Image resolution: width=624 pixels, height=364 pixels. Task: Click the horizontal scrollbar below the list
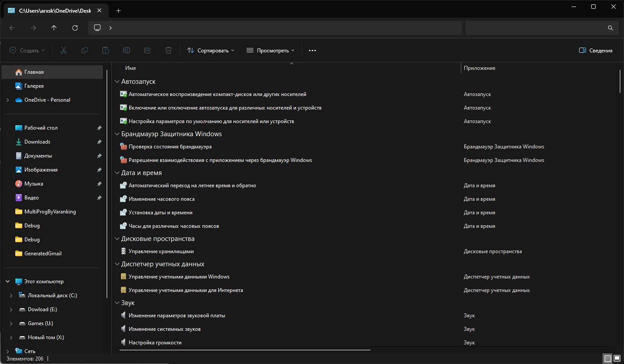pyautogui.click(x=244, y=350)
